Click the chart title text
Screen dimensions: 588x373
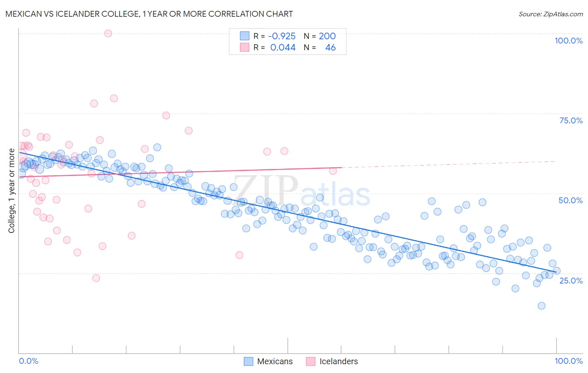[149, 14]
